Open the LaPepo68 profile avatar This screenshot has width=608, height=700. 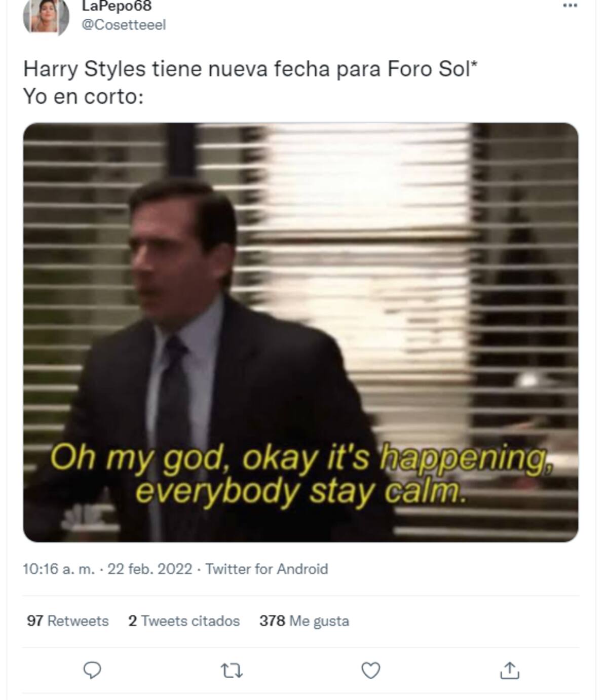point(46,17)
